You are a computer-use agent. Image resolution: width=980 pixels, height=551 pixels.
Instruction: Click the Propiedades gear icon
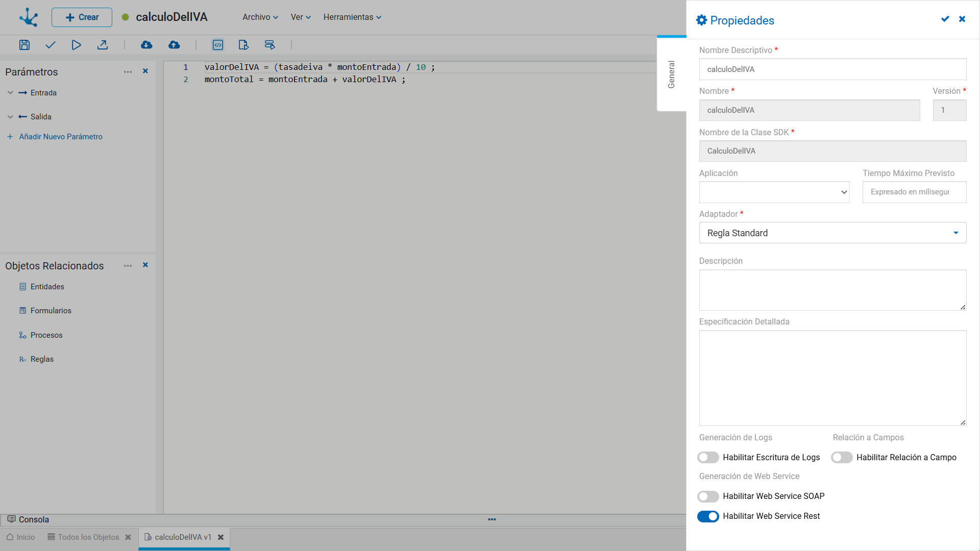pyautogui.click(x=702, y=20)
